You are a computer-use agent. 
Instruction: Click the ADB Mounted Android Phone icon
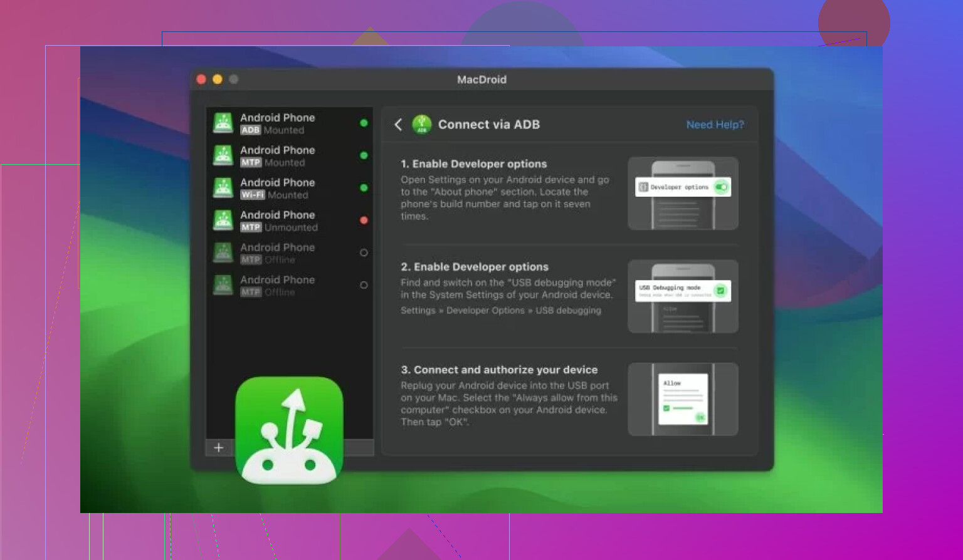(x=223, y=123)
